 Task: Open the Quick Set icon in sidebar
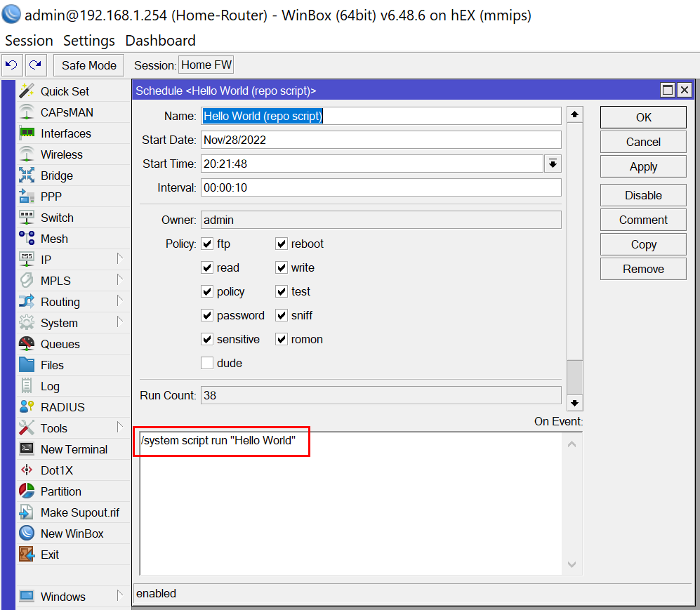point(27,91)
